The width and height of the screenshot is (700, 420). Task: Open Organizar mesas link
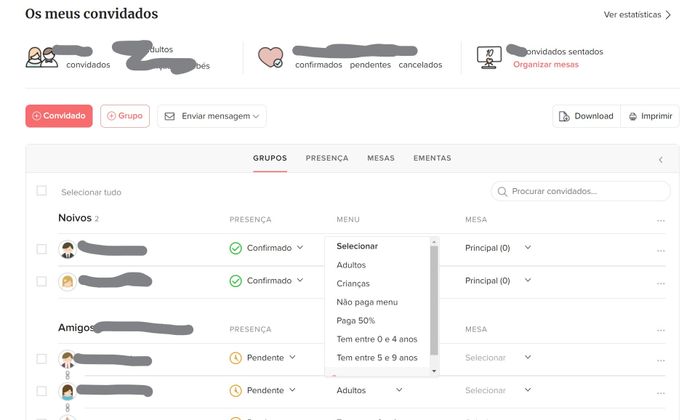[546, 64]
